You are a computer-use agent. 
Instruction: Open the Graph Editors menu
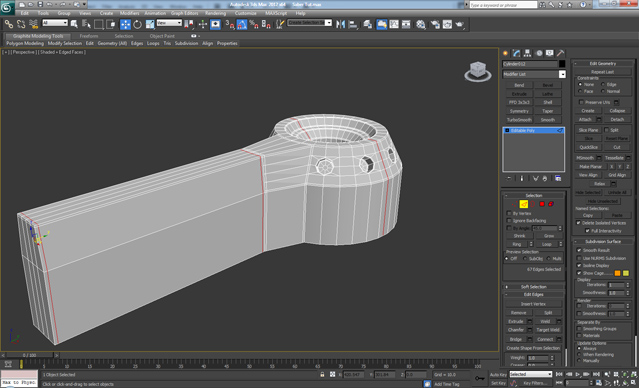click(x=184, y=13)
